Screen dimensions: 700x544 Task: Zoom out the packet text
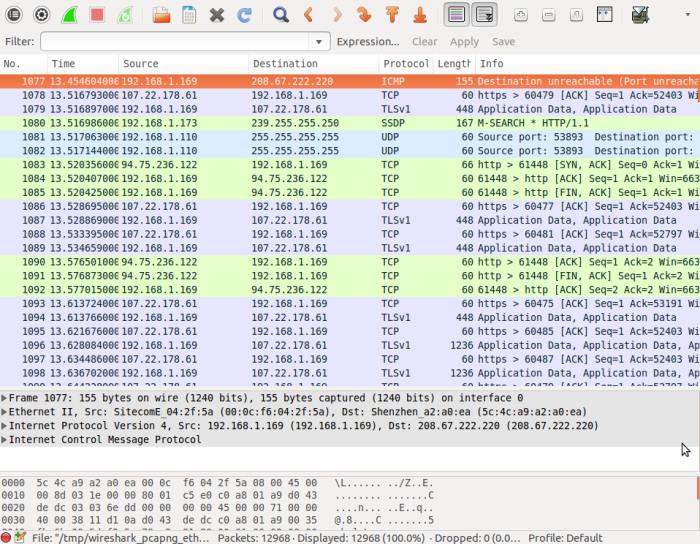(549, 15)
